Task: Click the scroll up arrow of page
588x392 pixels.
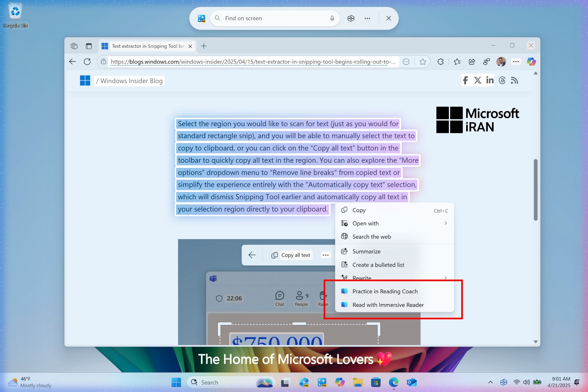Action: point(535,73)
